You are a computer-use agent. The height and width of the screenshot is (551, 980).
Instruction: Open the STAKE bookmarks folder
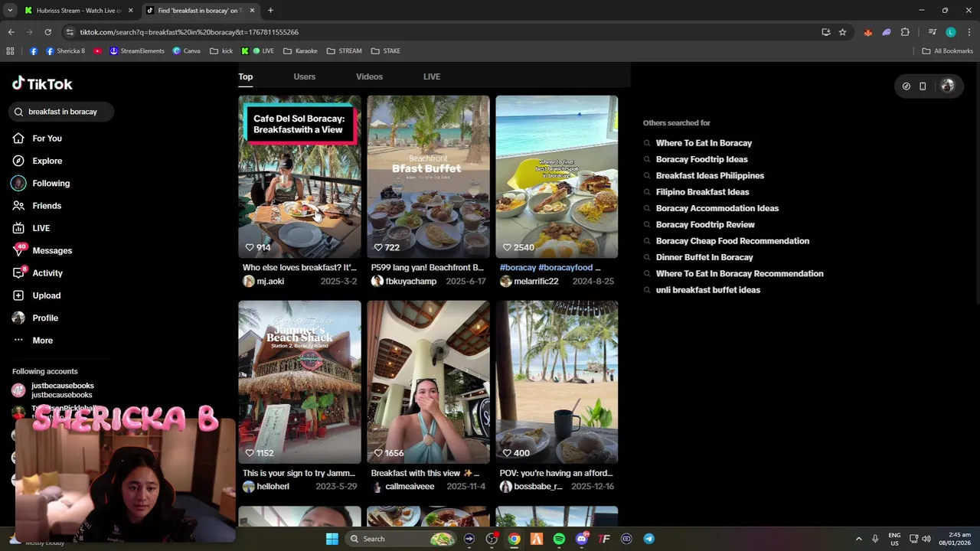tap(386, 51)
